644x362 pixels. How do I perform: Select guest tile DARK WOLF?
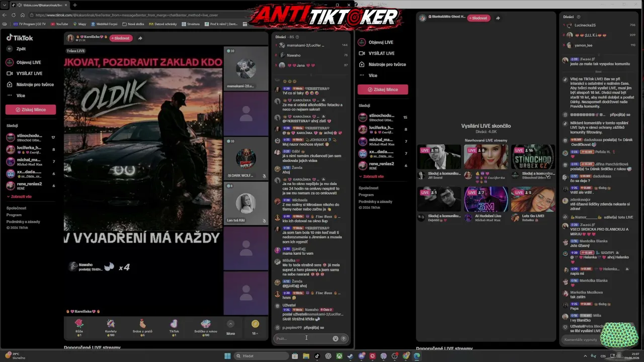pyautogui.click(x=246, y=159)
